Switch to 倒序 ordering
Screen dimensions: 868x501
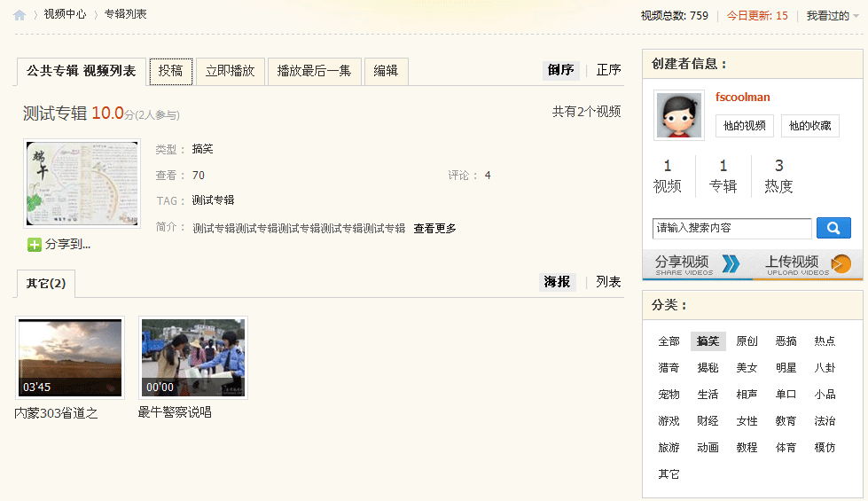[x=560, y=70]
